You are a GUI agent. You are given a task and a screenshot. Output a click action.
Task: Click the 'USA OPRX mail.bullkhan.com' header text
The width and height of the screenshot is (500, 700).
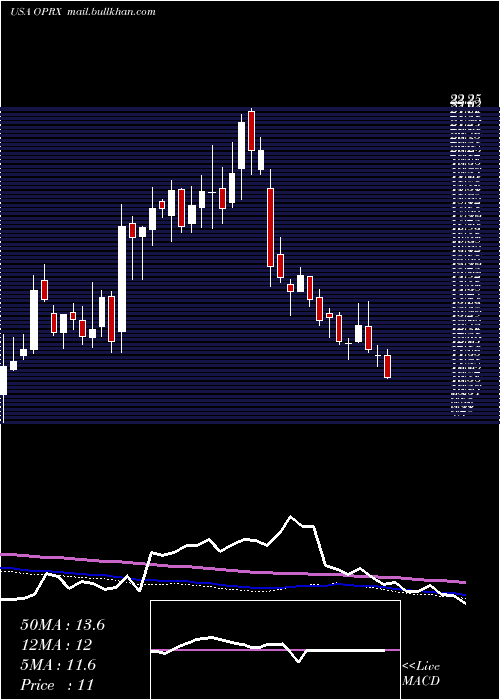[x=83, y=12]
